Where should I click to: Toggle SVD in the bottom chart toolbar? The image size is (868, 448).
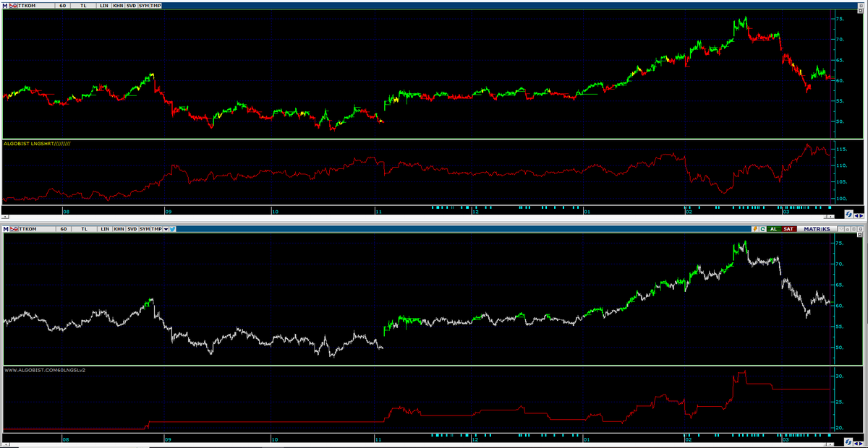tap(132, 229)
